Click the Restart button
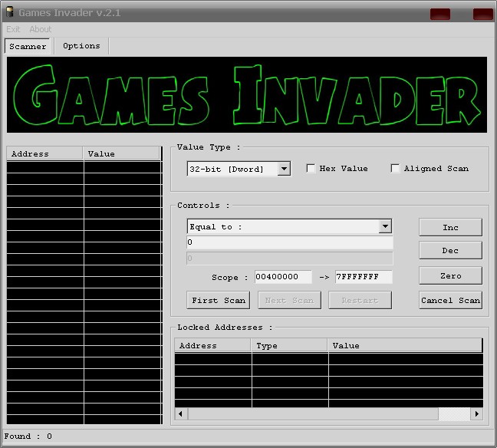The image size is (497, 448). tap(360, 300)
